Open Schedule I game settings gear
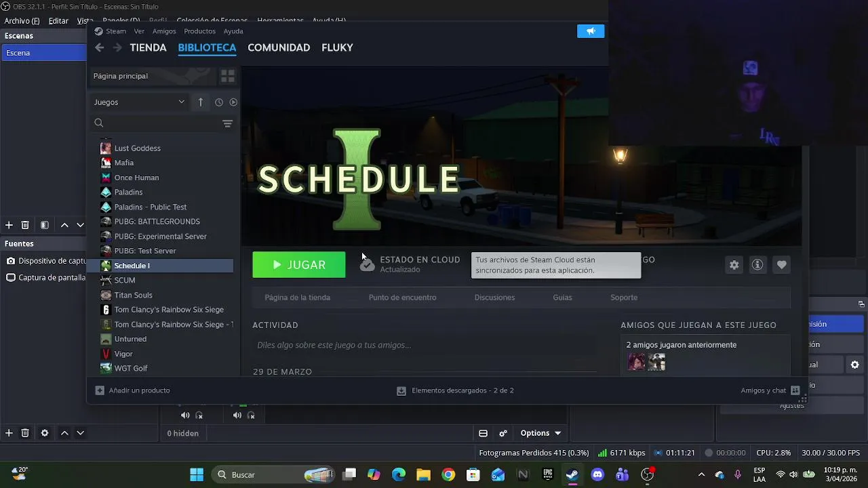 [734, 265]
